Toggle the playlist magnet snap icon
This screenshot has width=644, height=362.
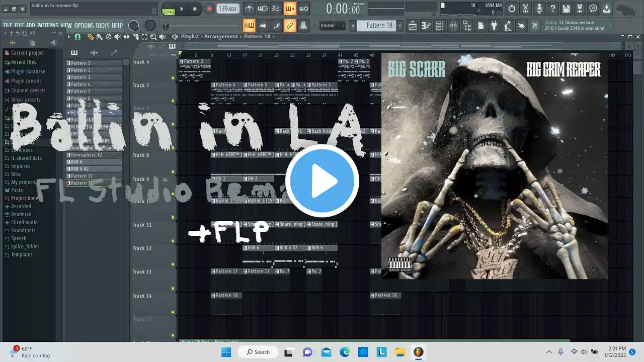77,37
